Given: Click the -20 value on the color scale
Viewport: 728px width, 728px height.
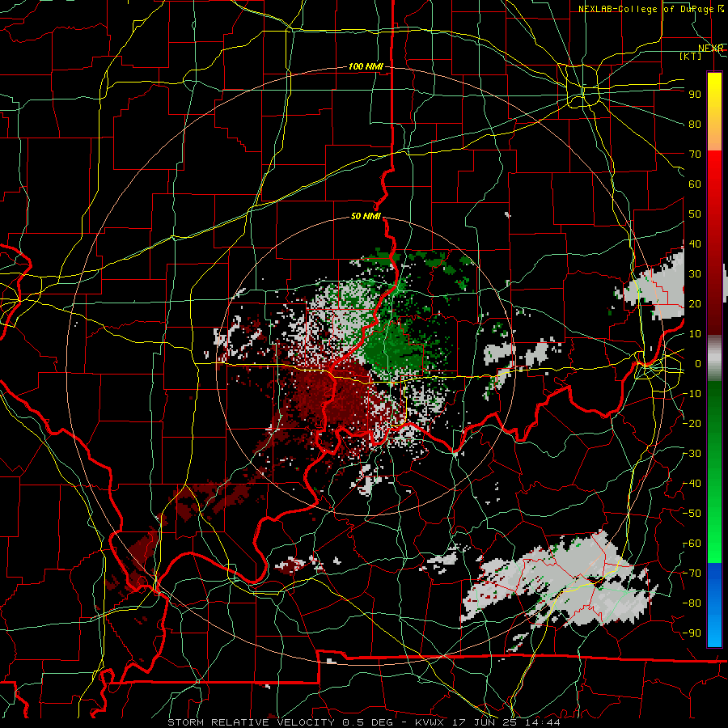Looking at the screenshot, I should click(x=692, y=424).
